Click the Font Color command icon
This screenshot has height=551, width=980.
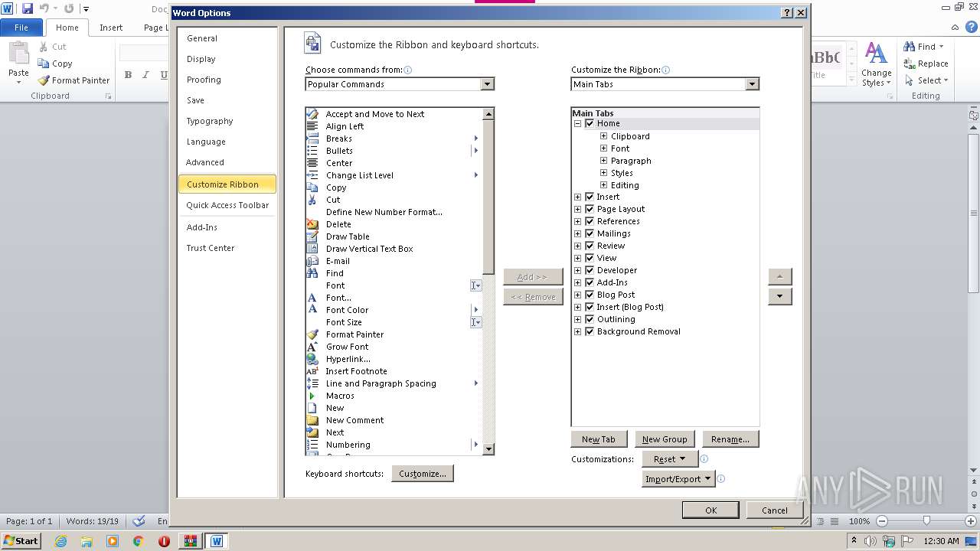click(x=312, y=310)
